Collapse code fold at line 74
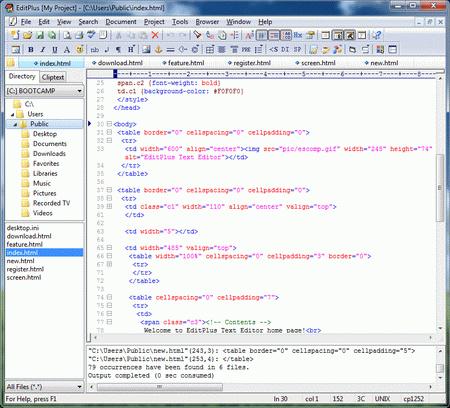The width and height of the screenshot is (450, 408). (109, 297)
